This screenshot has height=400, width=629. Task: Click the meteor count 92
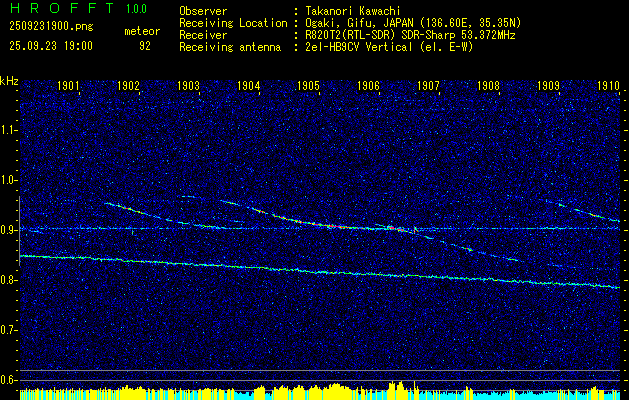click(x=145, y=46)
